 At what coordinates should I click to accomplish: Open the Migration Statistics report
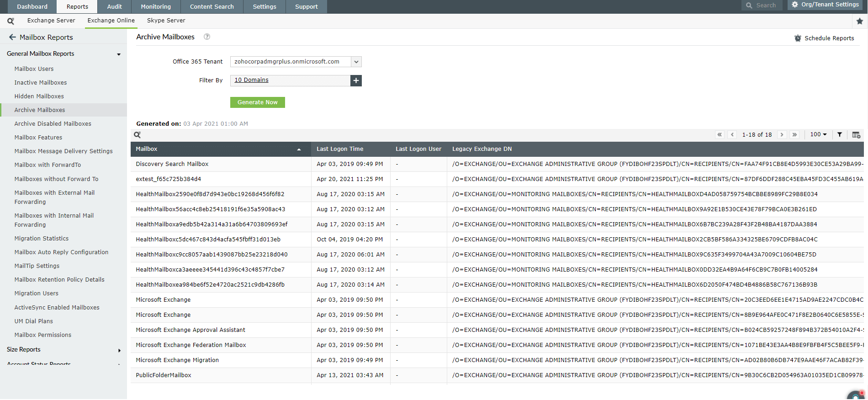point(42,239)
